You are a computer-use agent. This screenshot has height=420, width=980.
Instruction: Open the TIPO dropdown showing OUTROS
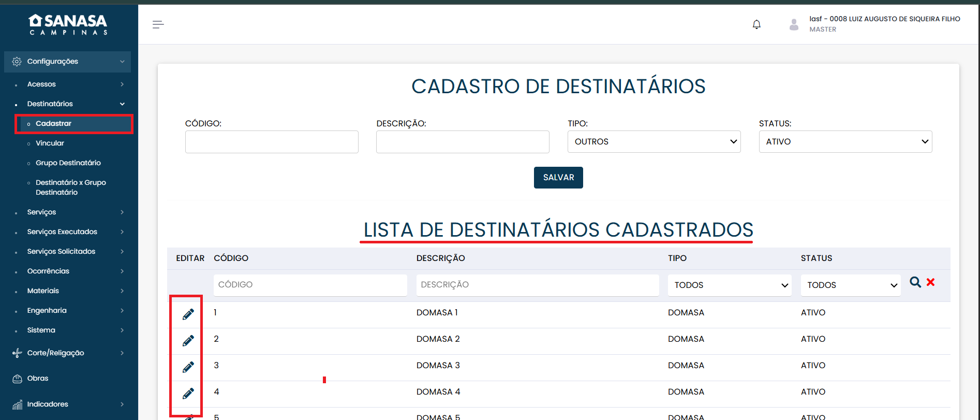pyautogui.click(x=654, y=142)
